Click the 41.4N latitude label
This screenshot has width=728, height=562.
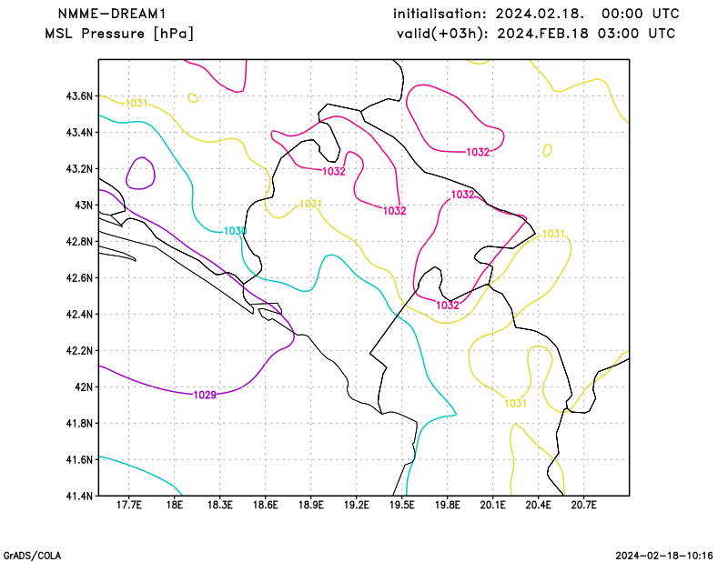(79, 496)
